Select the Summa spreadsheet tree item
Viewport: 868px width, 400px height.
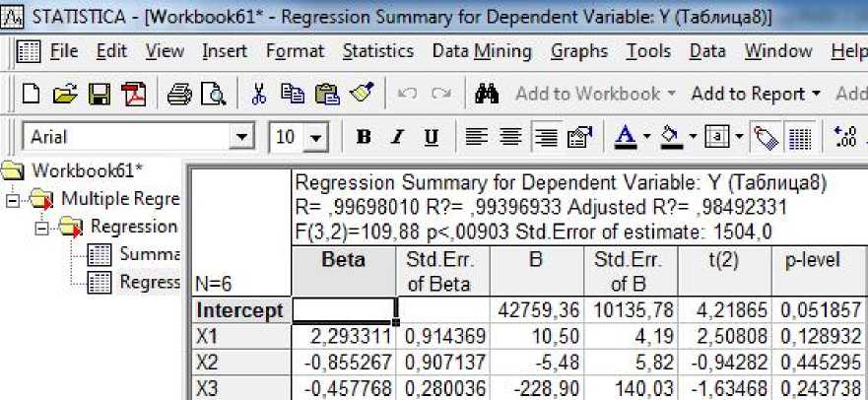(x=150, y=254)
